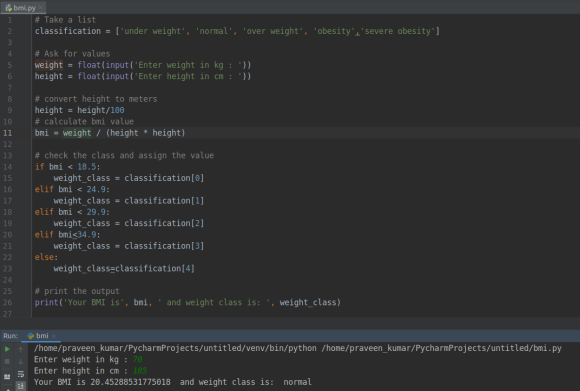This screenshot has width=580, height=391.
Task: Click line number 11 in the gutter
Action: (x=8, y=133)
